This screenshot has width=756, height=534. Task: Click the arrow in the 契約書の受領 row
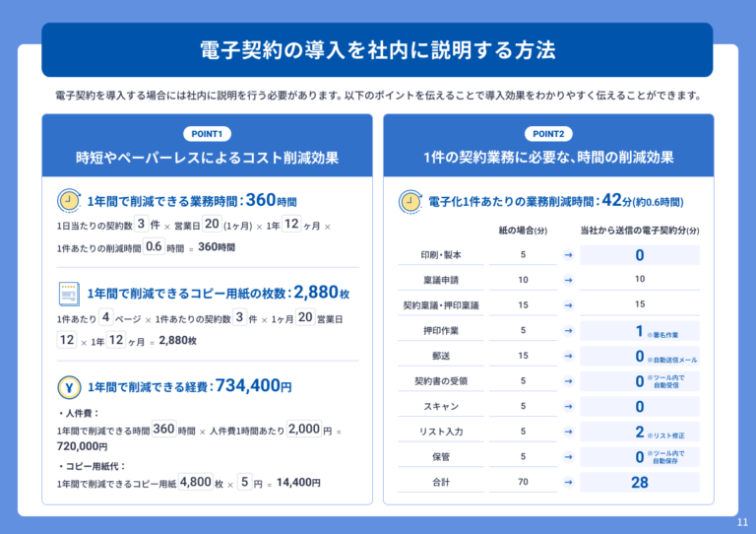568,381
